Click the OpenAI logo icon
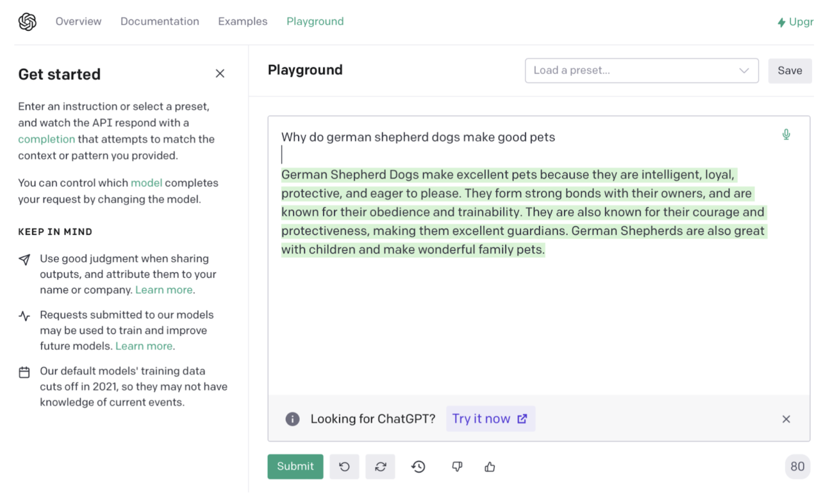The image size is (826, 504). tap(27, 22)
